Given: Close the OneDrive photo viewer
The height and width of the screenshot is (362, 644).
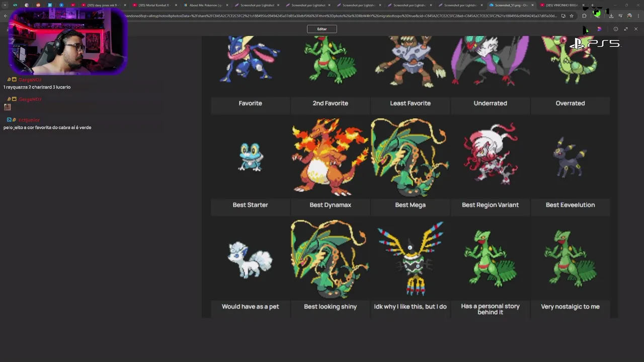Looking at the screenshot, I should (x=636, y=29).
